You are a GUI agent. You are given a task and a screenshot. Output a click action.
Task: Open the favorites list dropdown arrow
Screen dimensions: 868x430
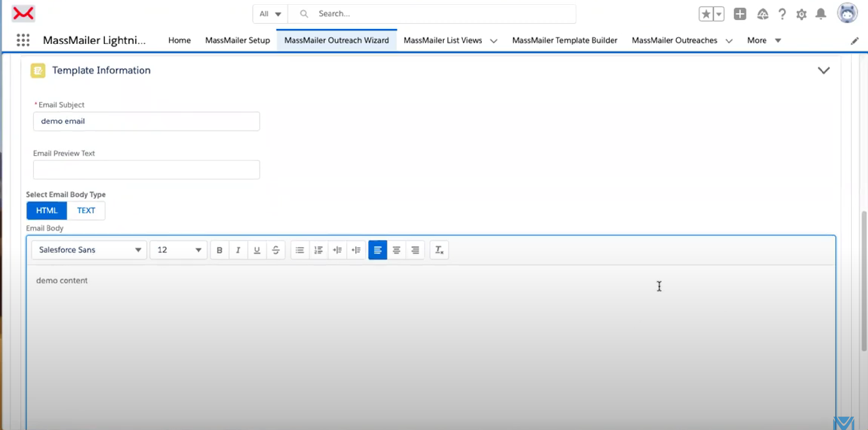[719, 14]
